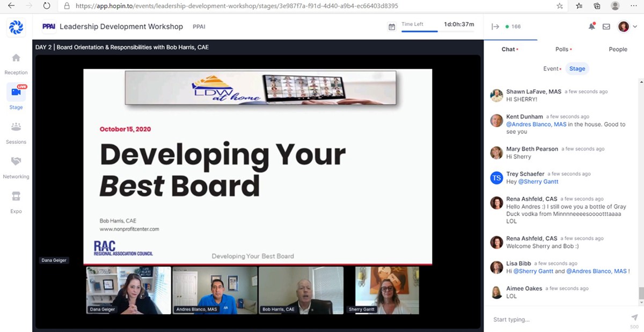The image size is (644, 332).
Task: Switch to the Polls tab
Action: tap(562, 49)
